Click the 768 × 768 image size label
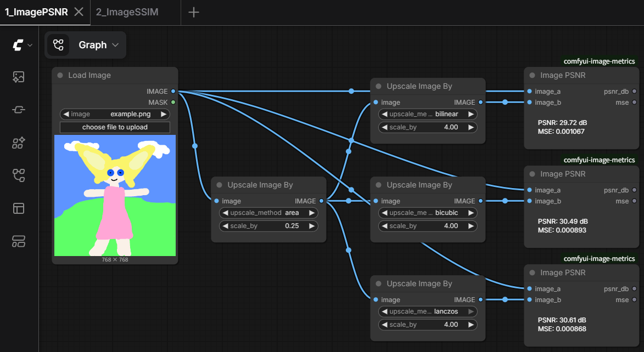644x352 pixels. (115, 260)
